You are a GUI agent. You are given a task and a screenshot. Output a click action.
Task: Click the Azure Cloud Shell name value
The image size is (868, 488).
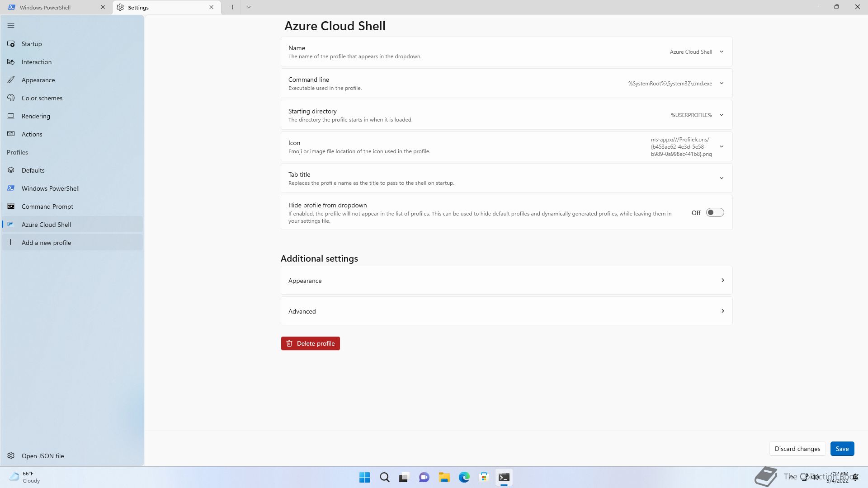[x=691, y=52]
